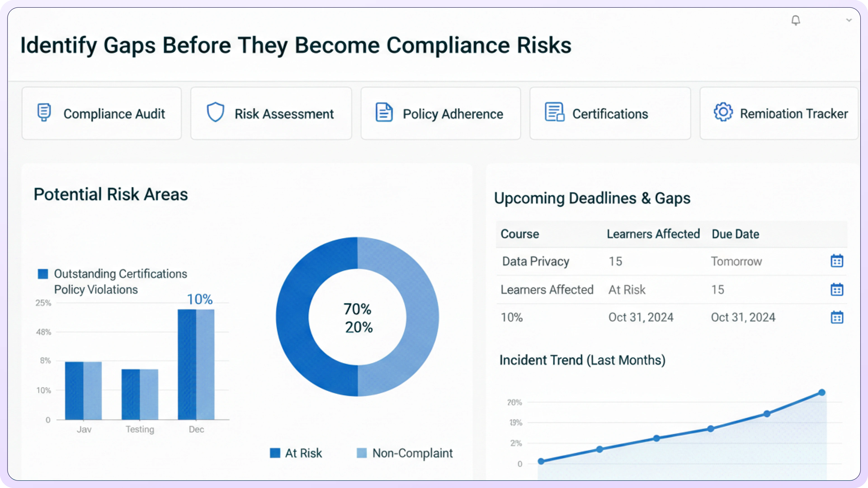Screen dimensions: 868x488
Task: Toggle Outstanding Certifications legend square
Action: (x=43, y=274)
